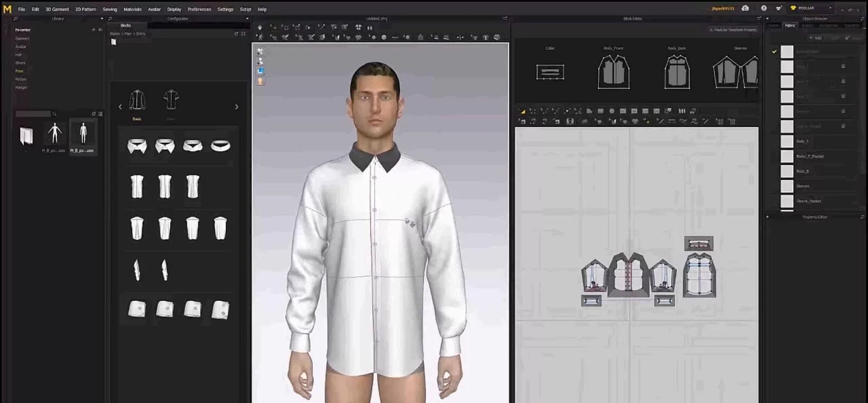
Task: Refresh the library list
Action: (x=94, y=114)
